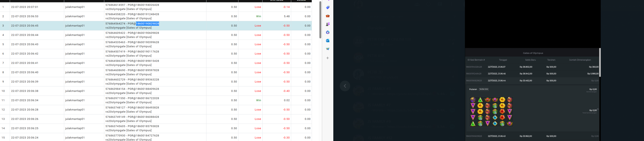Click the round back chevron button
The image size is (644, 141).
[345, 86]
